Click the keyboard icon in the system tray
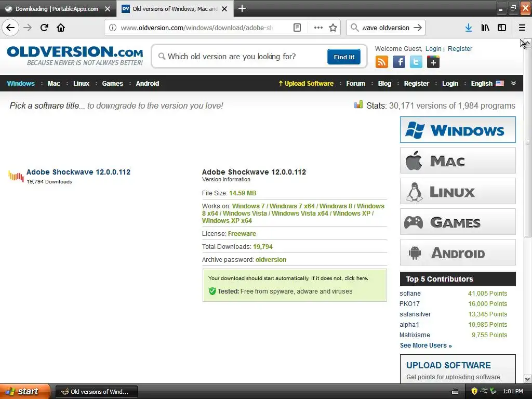The image size is (532, 399). tap(455, 392)
